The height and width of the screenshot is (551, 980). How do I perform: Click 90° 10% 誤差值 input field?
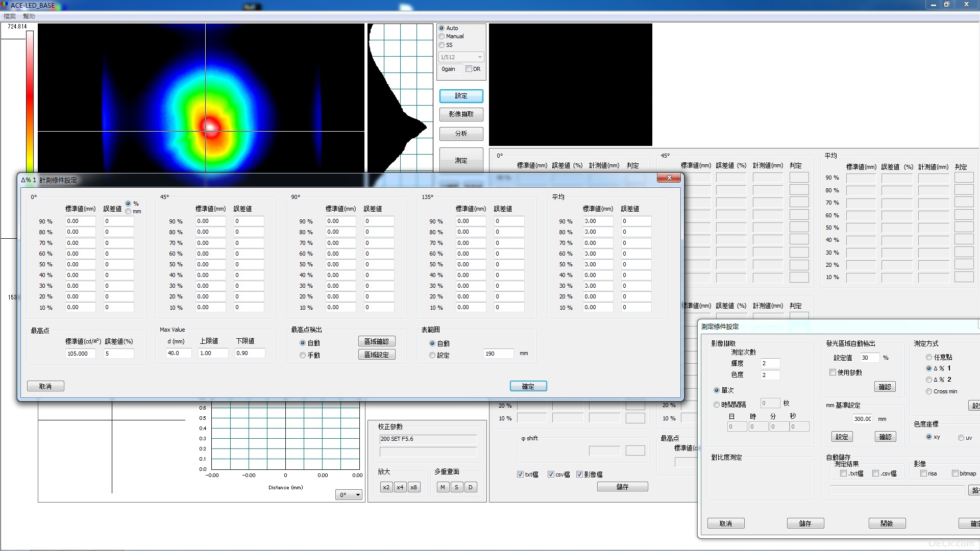(379, 308)
